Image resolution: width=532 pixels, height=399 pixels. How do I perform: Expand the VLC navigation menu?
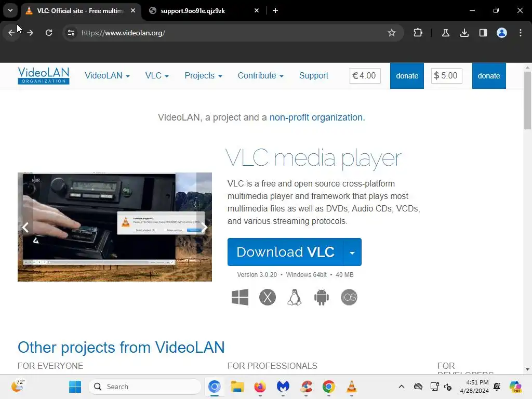coord(157,76)
